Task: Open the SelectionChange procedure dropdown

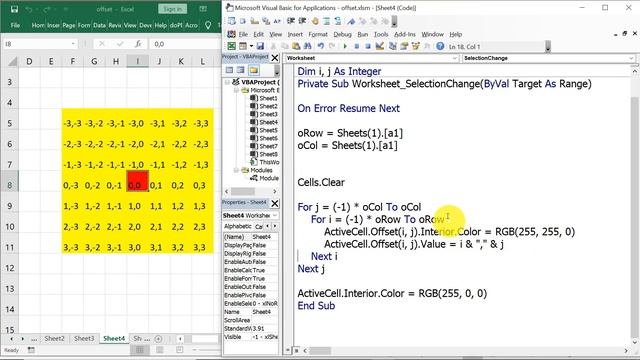Action: coord(631,58)
